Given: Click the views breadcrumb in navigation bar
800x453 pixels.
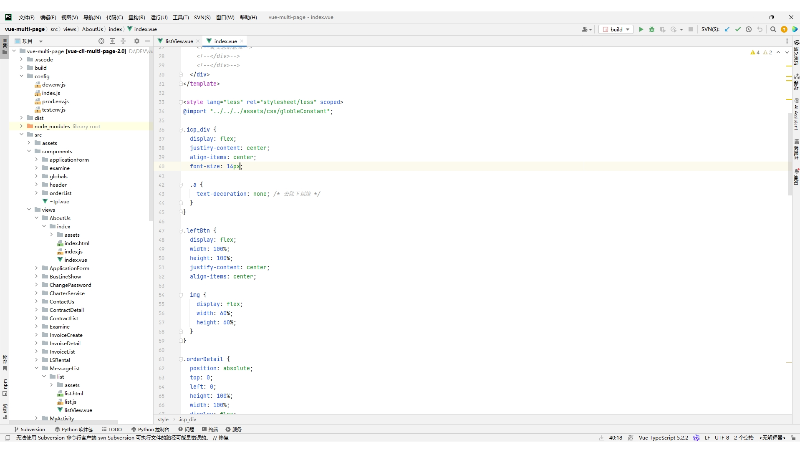Looking at the screenshot, I should tap(70, 29).
